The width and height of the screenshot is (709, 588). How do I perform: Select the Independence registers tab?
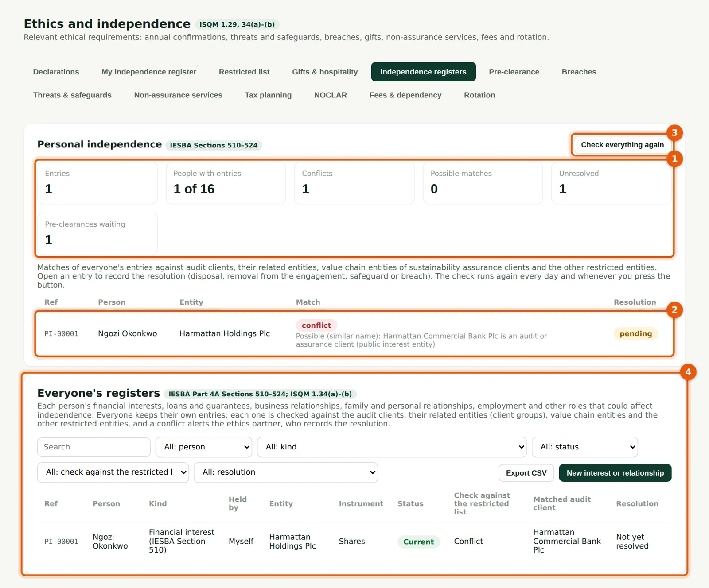pyautogui.click(x=423, y=72)
